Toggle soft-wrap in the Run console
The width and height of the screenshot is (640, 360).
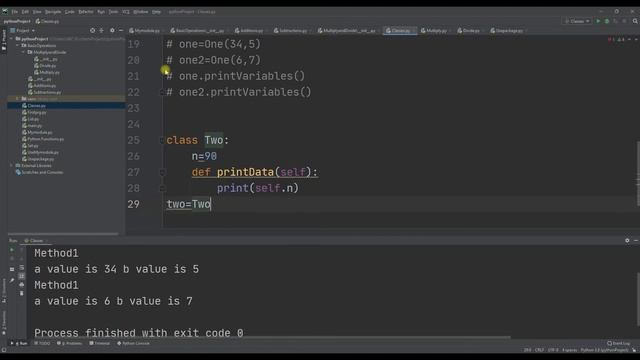[22, 268]
